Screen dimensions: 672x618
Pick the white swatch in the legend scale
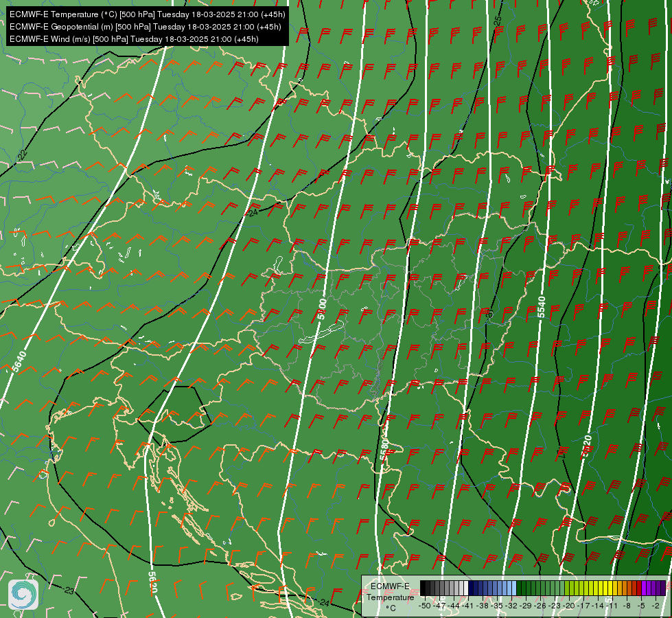(466, 588)
